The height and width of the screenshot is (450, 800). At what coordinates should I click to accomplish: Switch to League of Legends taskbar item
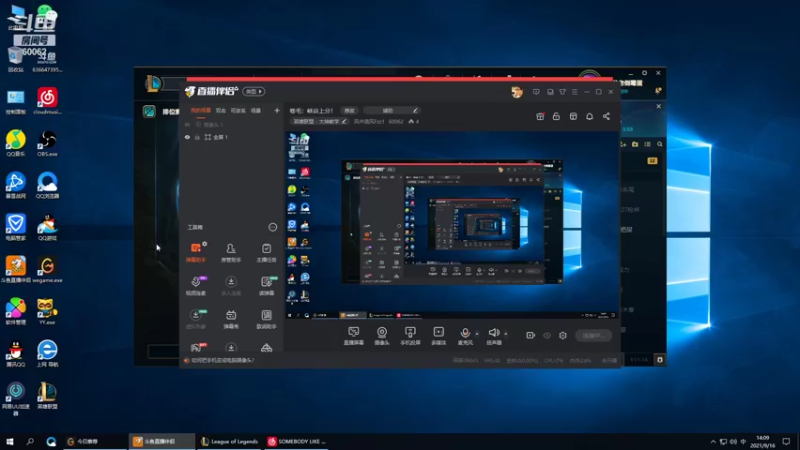pyautogui.click(x=229, y=441)
